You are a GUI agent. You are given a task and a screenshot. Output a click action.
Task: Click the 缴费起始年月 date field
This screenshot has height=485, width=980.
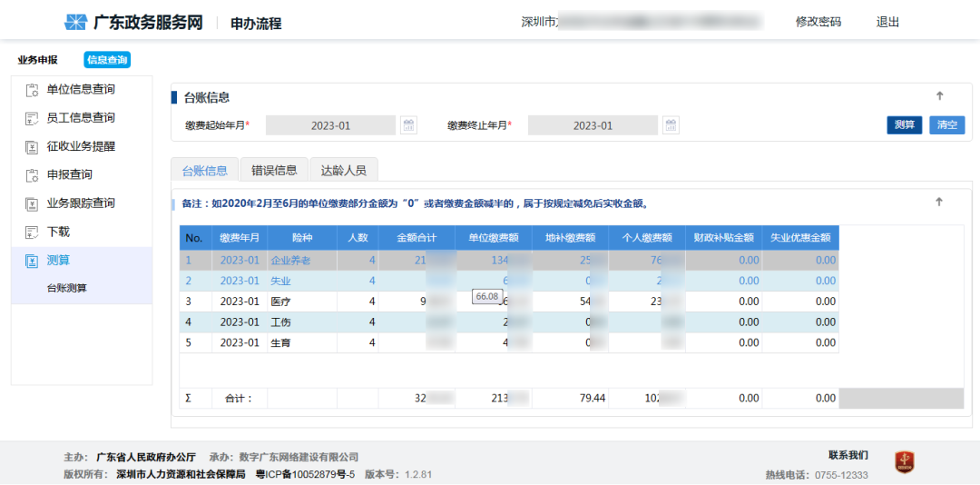[x=330, y=125]
